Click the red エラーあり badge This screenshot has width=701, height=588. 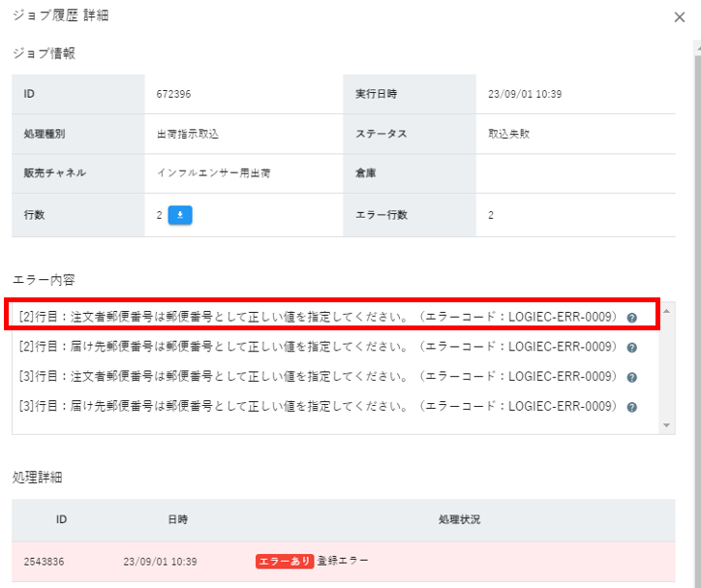(284, 561)
